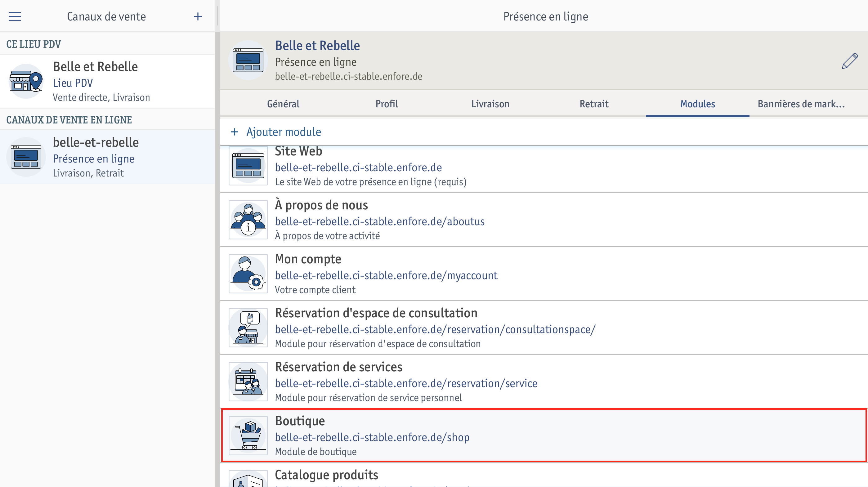Add a new sales channel with plus icon
The image size is (868, 487).
click(198, 16)
